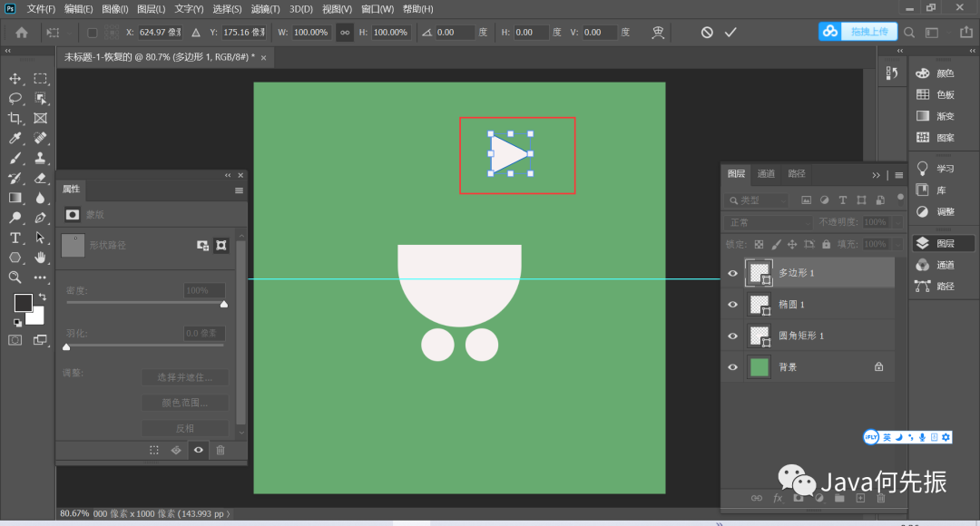Screen dimensions: 980x526
Task: Click the foreground color swatch
Action: click(x=24, y=303)
